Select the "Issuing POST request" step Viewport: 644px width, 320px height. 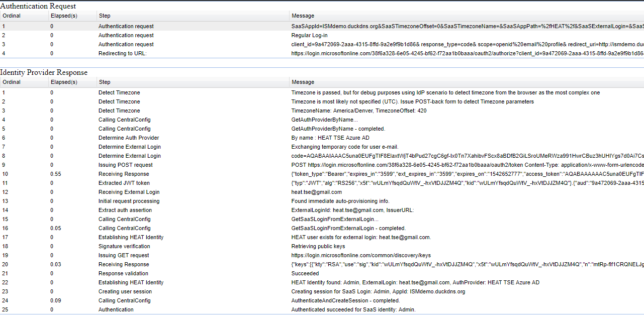tap(125, 165)
